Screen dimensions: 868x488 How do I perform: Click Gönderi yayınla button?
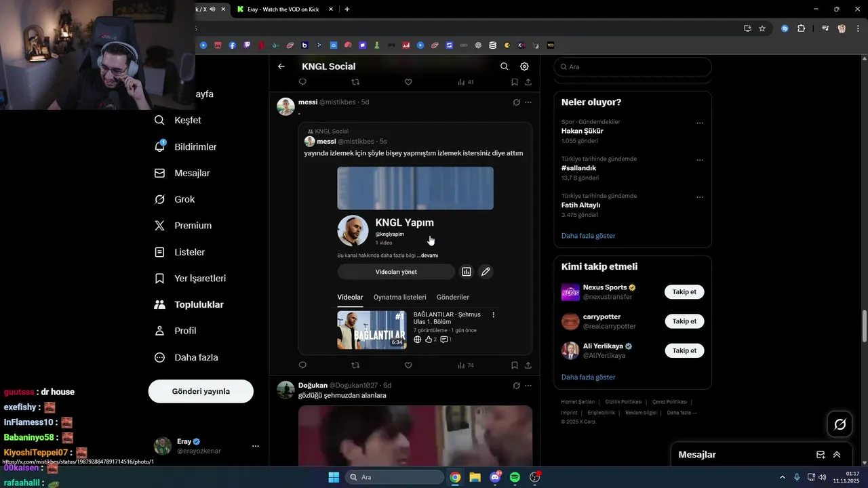pyautogui.click(x=201, y=391)
